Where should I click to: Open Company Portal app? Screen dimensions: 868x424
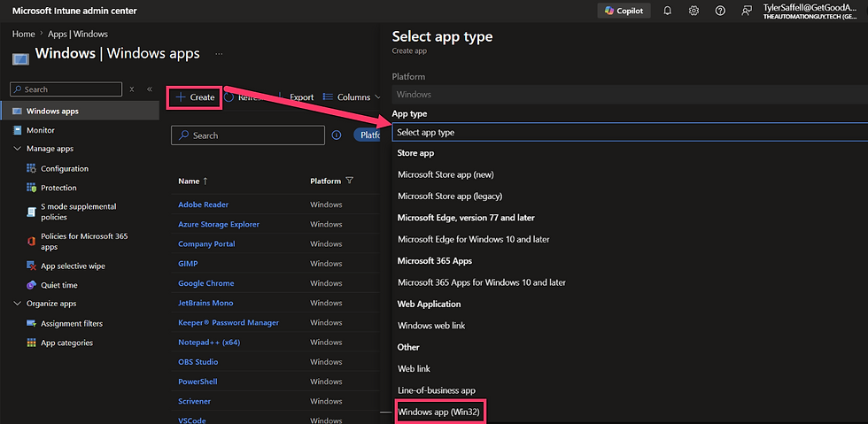click(206, 244)
